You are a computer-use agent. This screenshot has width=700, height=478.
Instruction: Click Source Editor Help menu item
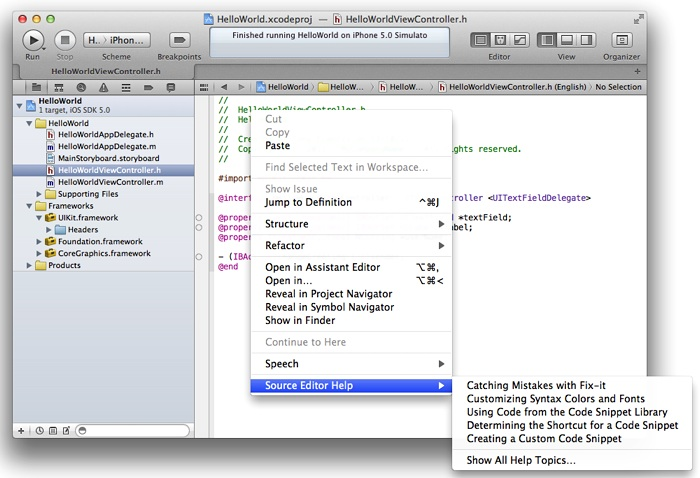351,386
